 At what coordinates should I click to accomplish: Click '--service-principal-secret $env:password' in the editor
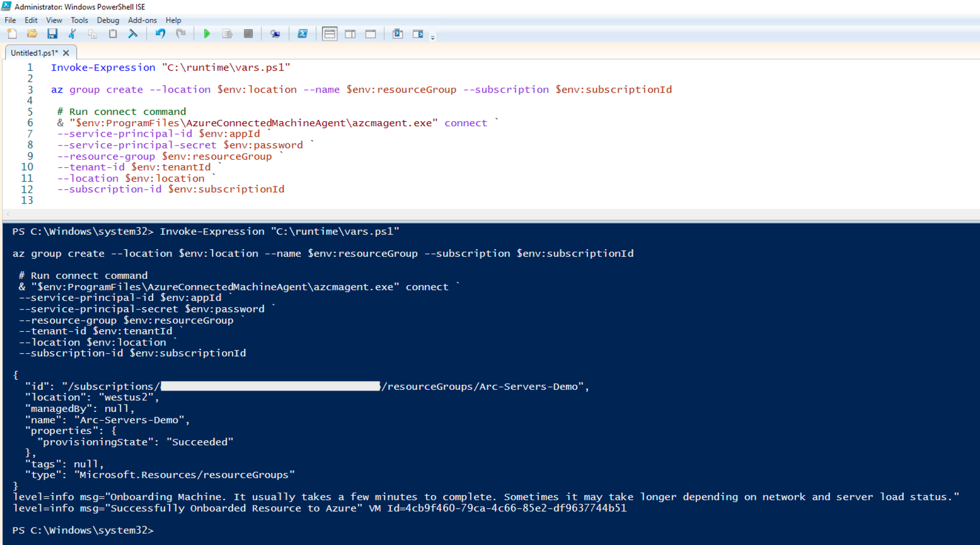(x=180, y=145)
